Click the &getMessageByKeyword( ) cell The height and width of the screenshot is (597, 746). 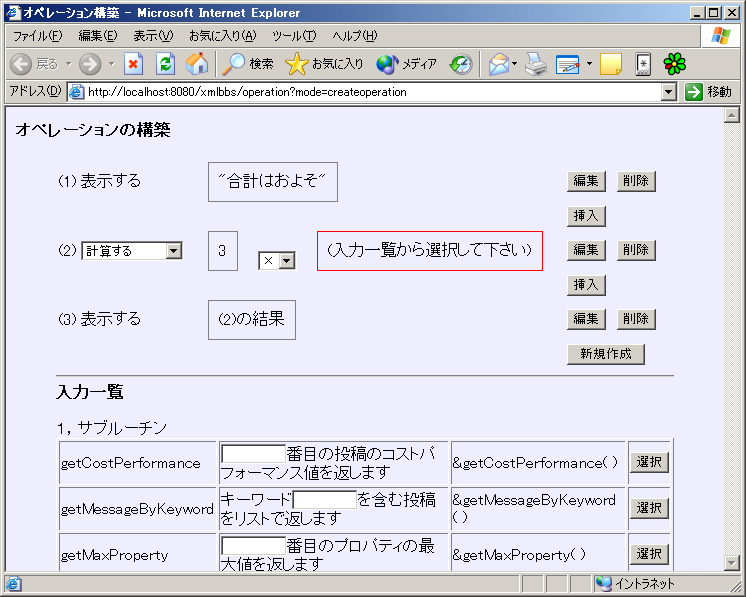point(538,509)
